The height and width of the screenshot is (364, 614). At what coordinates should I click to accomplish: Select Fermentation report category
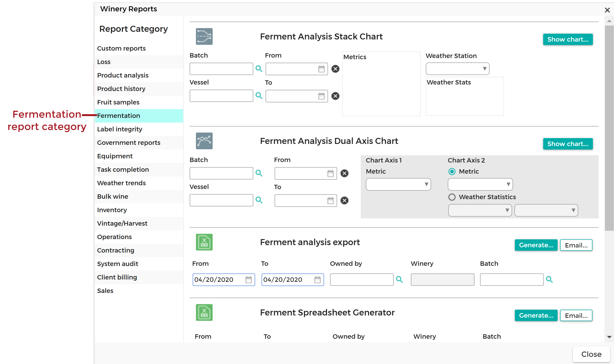[x=139, y=116]
